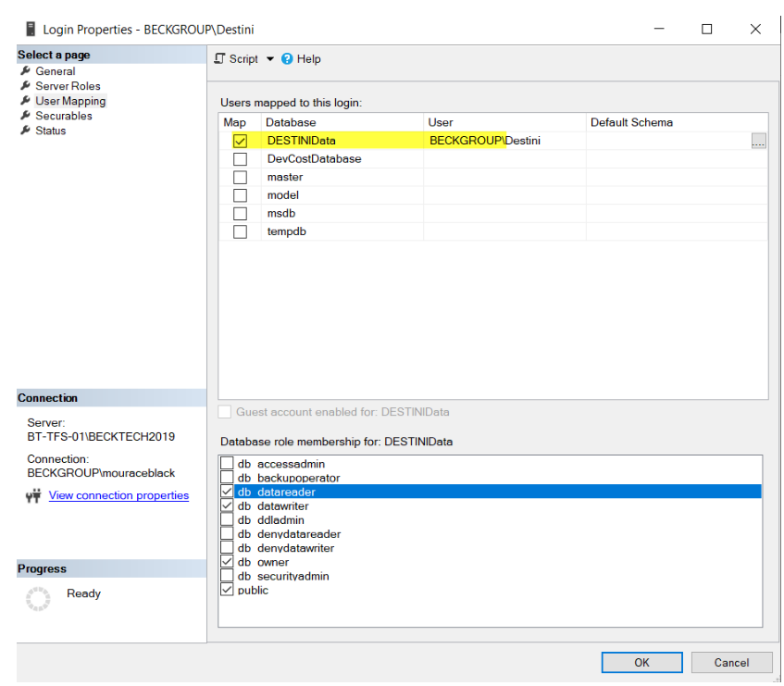Open View connection properties link
This screenshot has height=686, width=784.
(118, 494)
